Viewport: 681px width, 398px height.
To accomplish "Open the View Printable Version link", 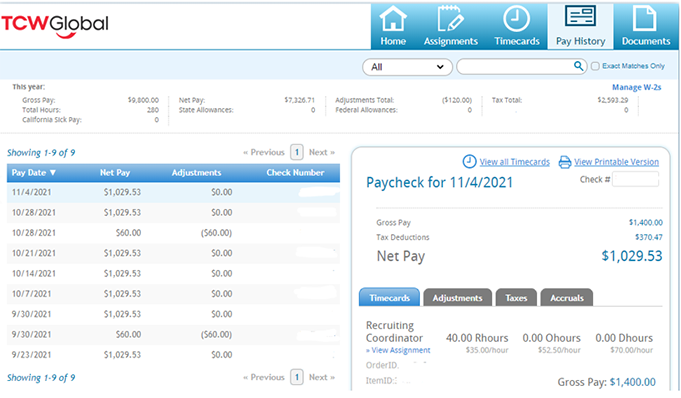I will click(616, 162).
